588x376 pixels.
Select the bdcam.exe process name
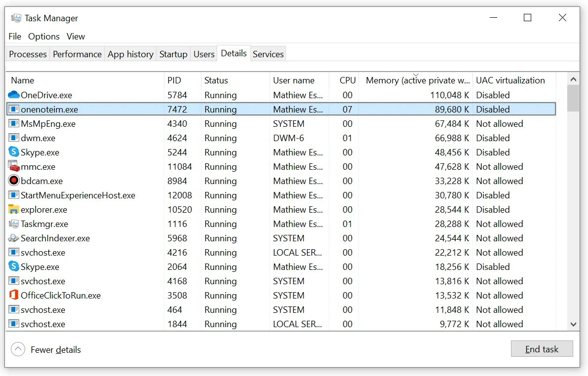[41, 181]
